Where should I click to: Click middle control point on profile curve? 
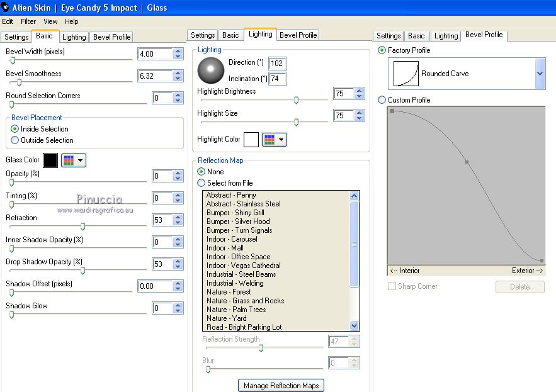(467, 162)
